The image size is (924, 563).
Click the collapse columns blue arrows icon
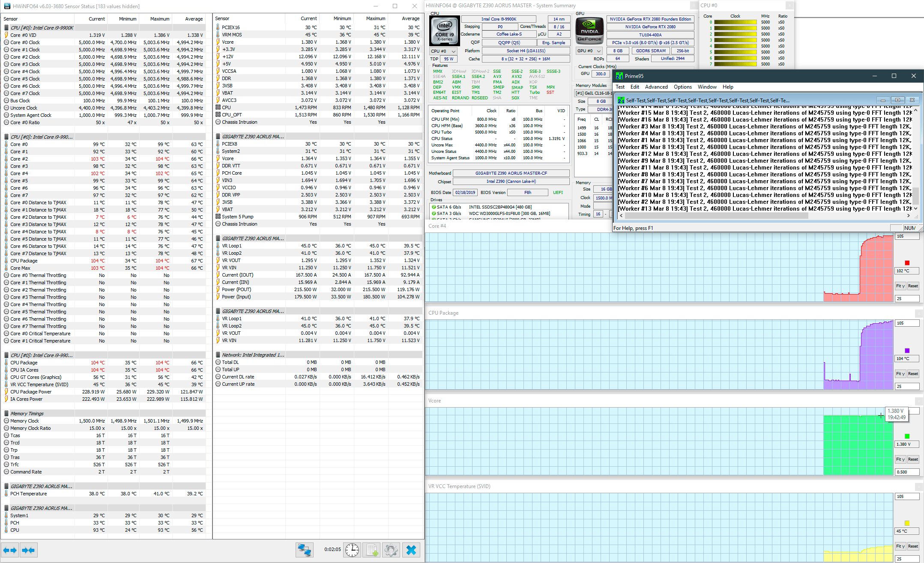[x=28, y=550]
